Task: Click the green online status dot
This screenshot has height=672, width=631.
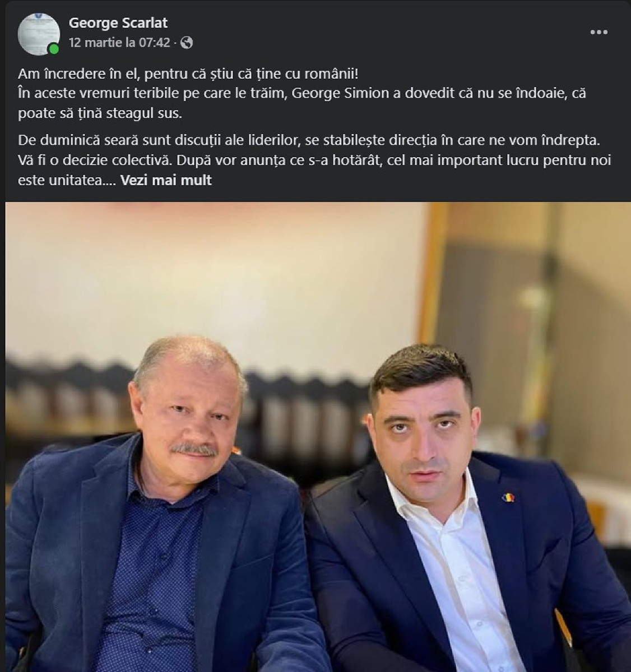Action: coord(54,49)
